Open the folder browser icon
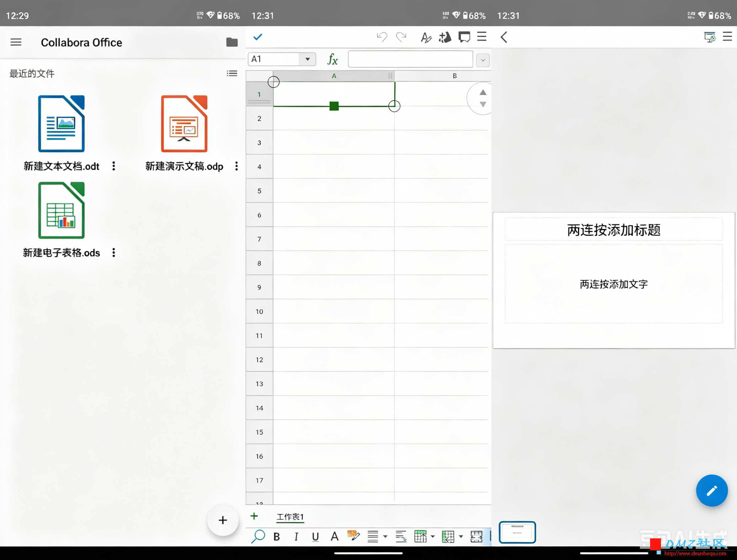737x560 pixels. coord(232,42)
